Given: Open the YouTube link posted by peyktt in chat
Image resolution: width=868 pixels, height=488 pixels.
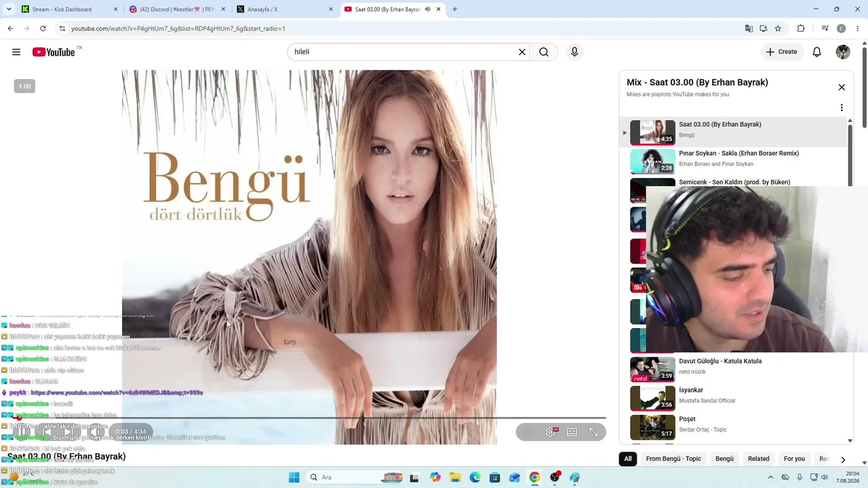Looking at the screenshot, I should [117, 392].
